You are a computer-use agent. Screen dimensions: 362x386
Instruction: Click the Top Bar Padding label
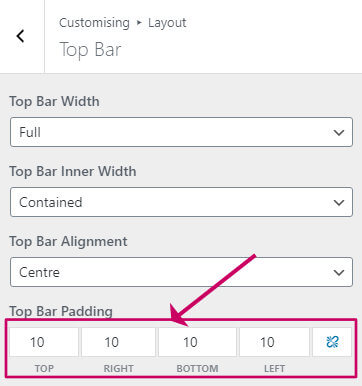[61, 311]
